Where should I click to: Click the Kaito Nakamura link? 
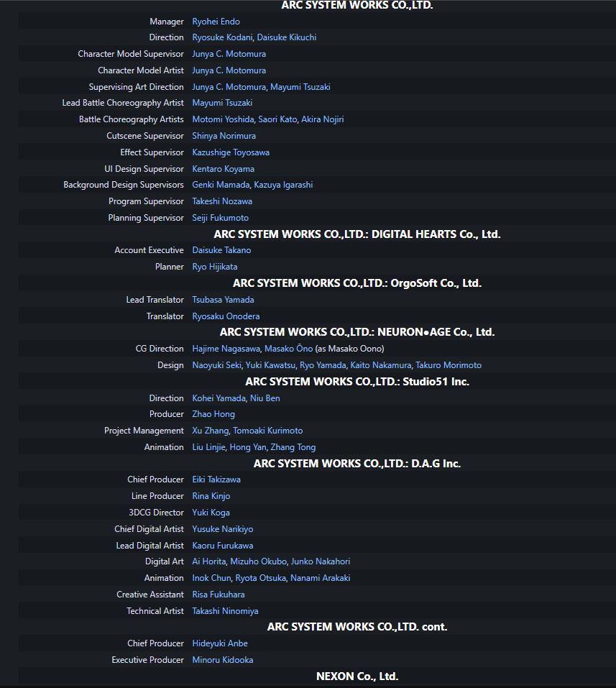381,365
